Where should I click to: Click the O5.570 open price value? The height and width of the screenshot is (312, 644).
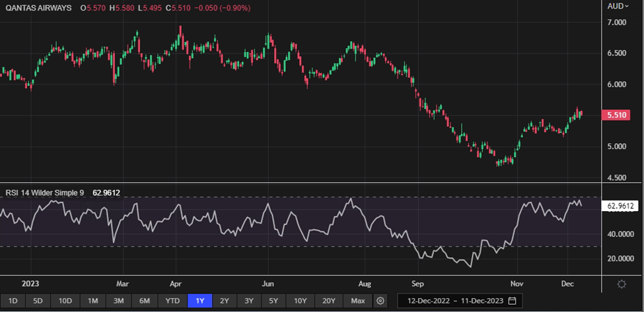coord(92,8)
